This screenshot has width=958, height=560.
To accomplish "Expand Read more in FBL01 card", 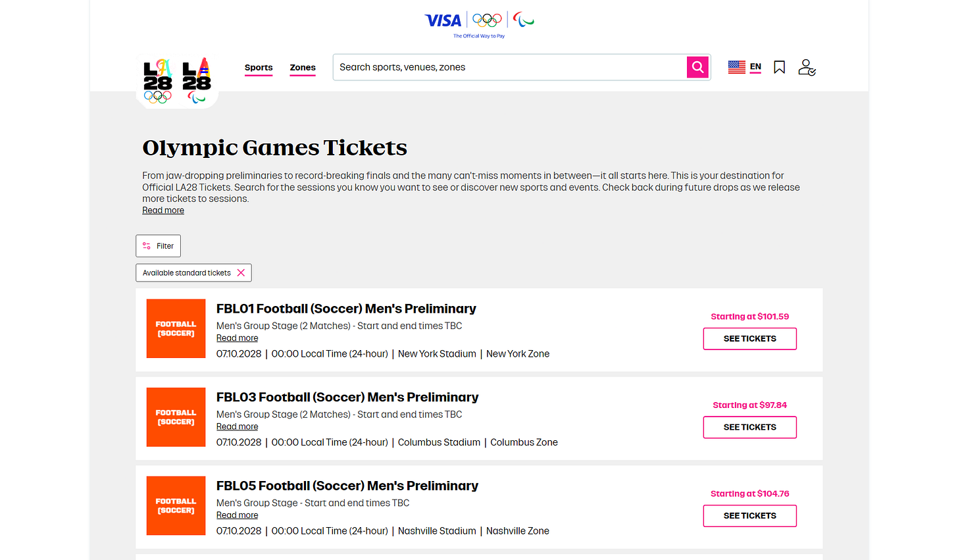I will [237, 338].
